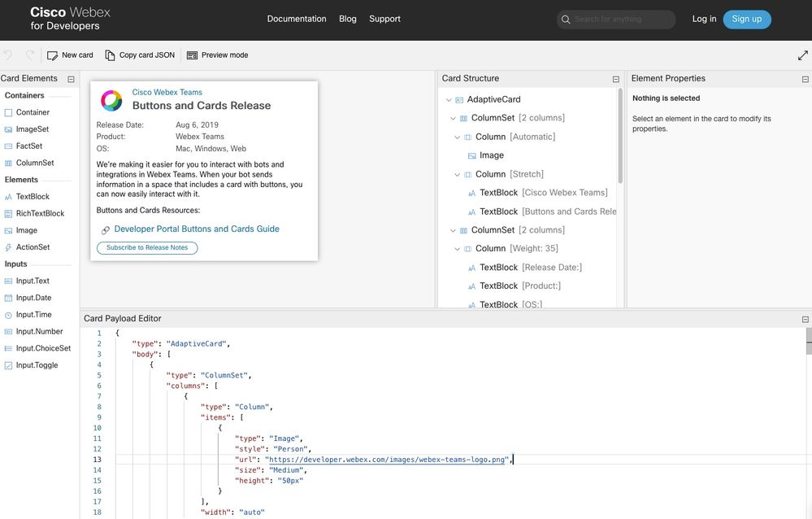This screenshot has width=812, height=519.
Task: Collapse the AdaptiveCard tree node
Action: pyautogui.click(x=449, y=99)
